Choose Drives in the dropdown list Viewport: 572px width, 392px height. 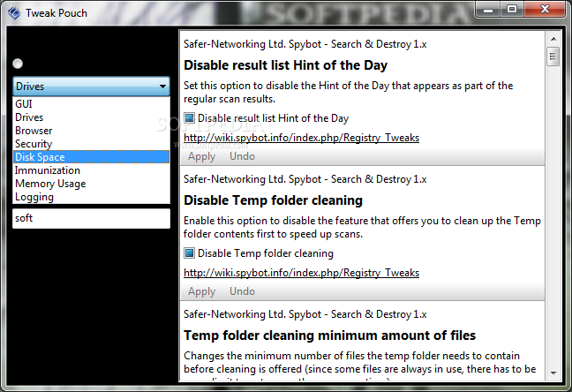[x=29, y=117]
